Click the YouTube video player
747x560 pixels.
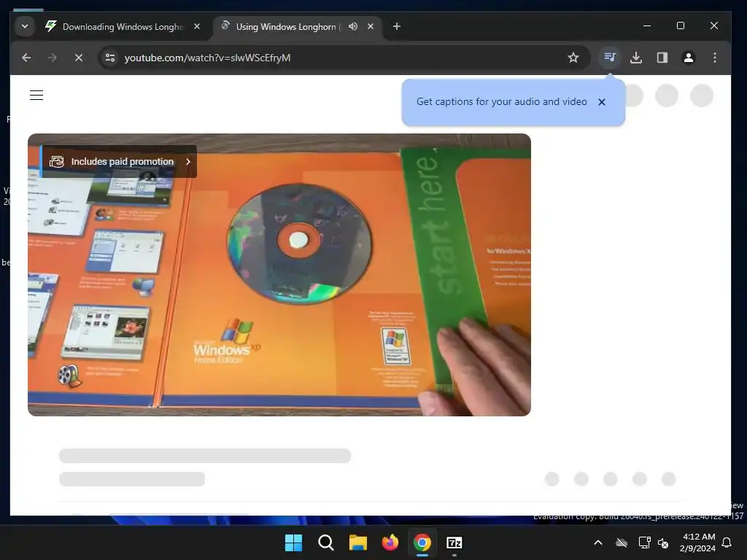(279, 275)
